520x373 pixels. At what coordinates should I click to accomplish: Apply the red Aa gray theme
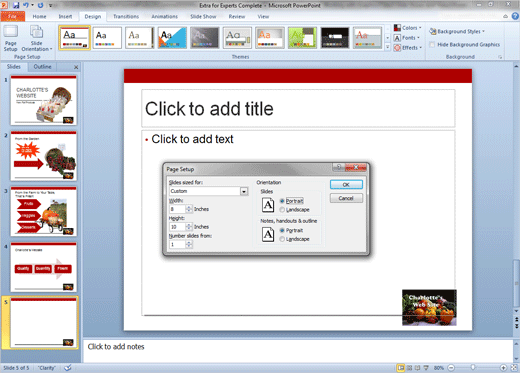367,38
